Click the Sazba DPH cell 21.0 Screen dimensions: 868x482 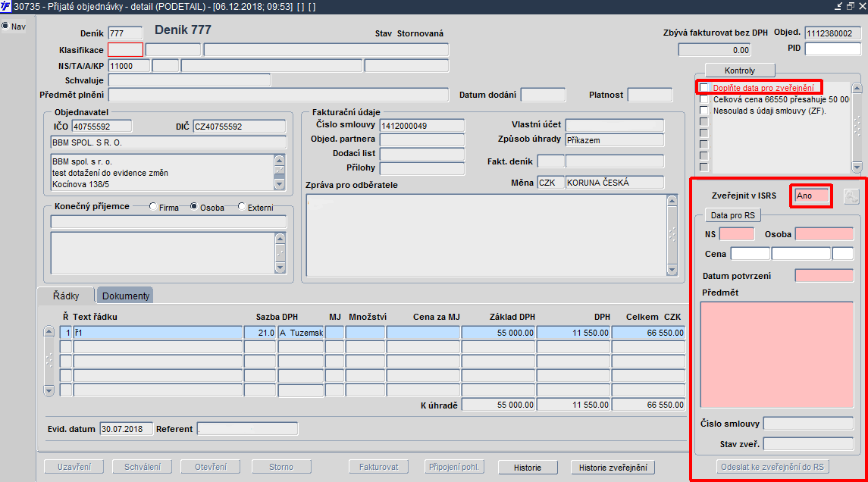pyautogui.click(x=260, y=333)
